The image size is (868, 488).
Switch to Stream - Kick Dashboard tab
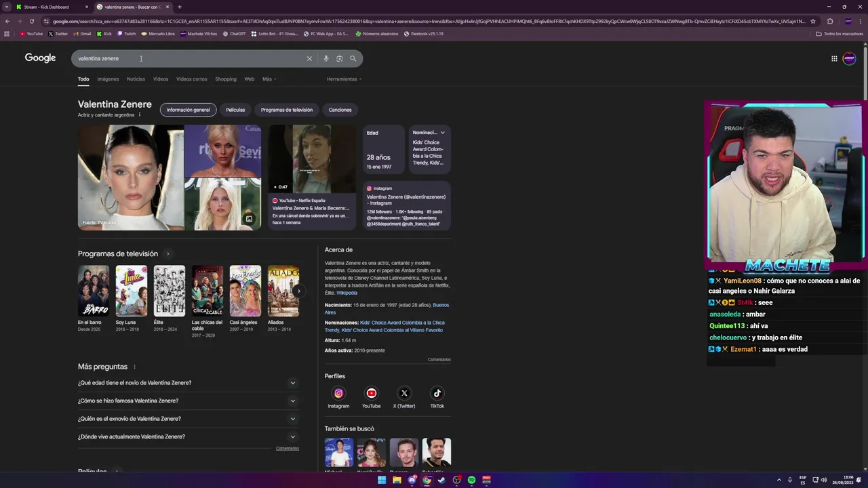coord(52,7)
